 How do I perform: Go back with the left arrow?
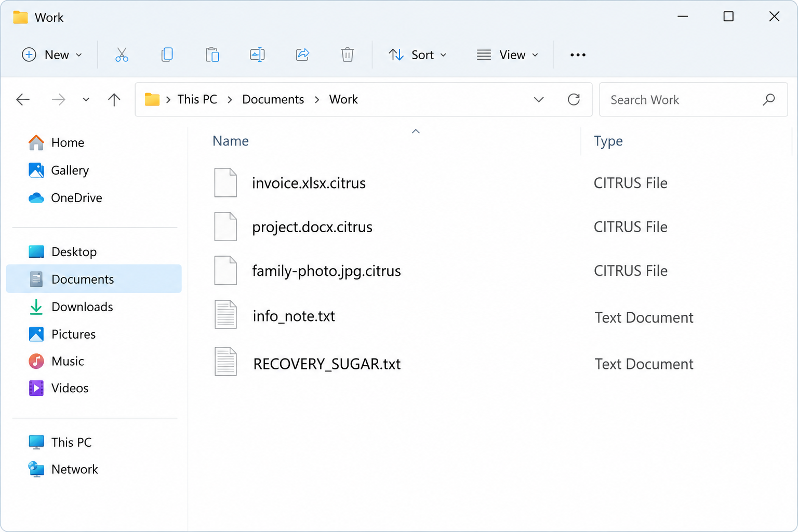pos(23,99)
